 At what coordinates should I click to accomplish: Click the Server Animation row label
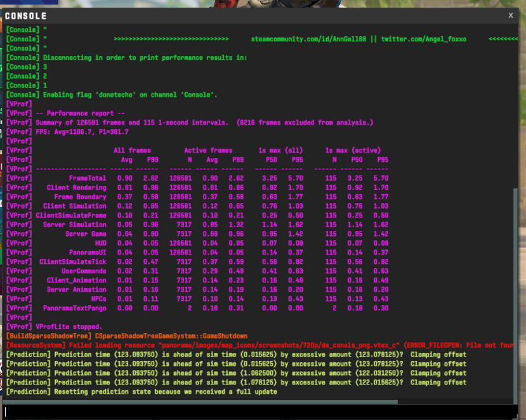77,290
